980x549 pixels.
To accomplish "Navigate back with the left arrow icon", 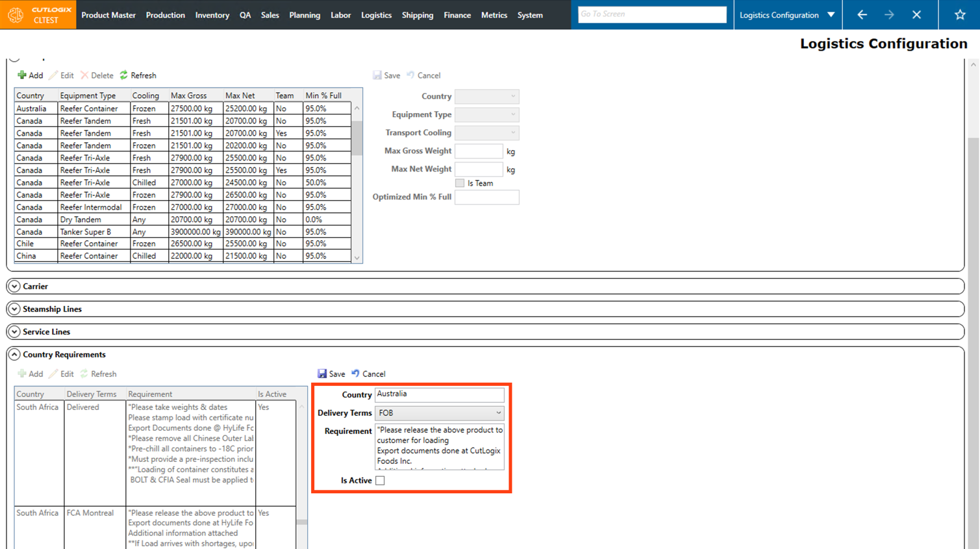I will tap(862, 15).
